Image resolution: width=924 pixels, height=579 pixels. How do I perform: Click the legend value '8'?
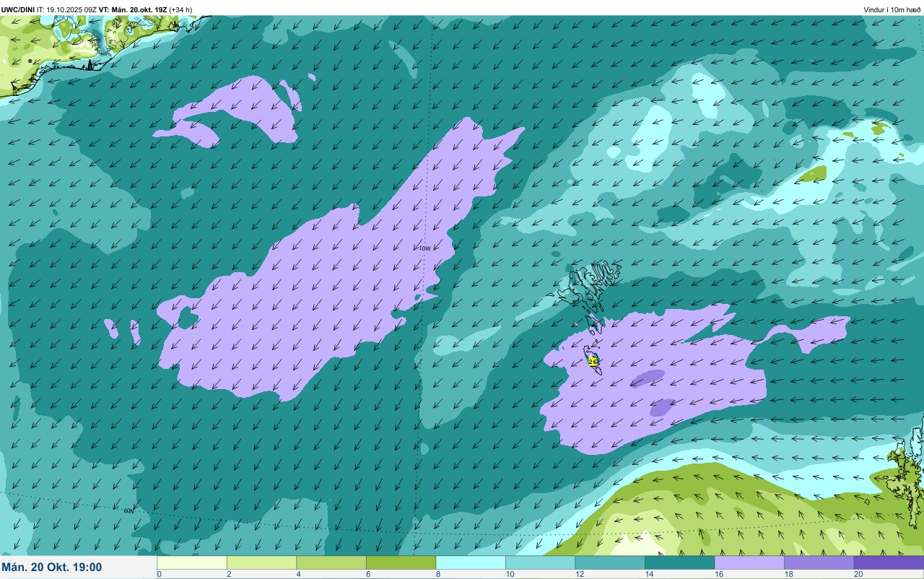tap(438, 574)
